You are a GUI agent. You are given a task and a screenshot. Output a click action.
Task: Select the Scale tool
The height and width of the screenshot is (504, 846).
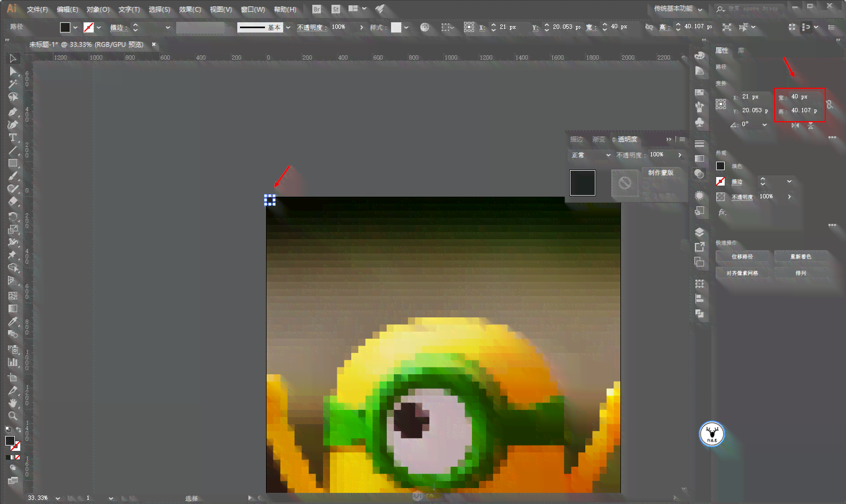[x=13, y=229]
